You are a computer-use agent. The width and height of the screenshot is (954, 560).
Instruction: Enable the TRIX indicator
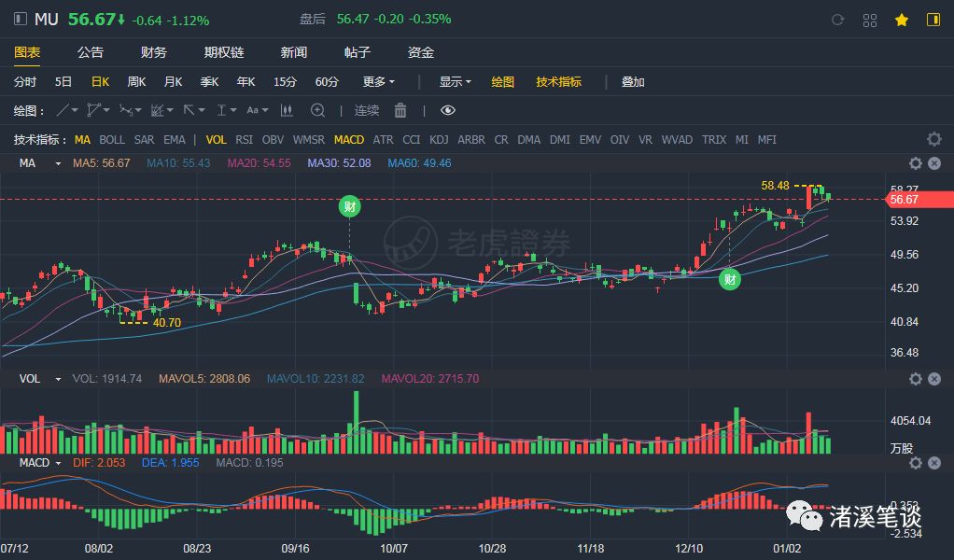pyautogui.click(x=714, y=140)
